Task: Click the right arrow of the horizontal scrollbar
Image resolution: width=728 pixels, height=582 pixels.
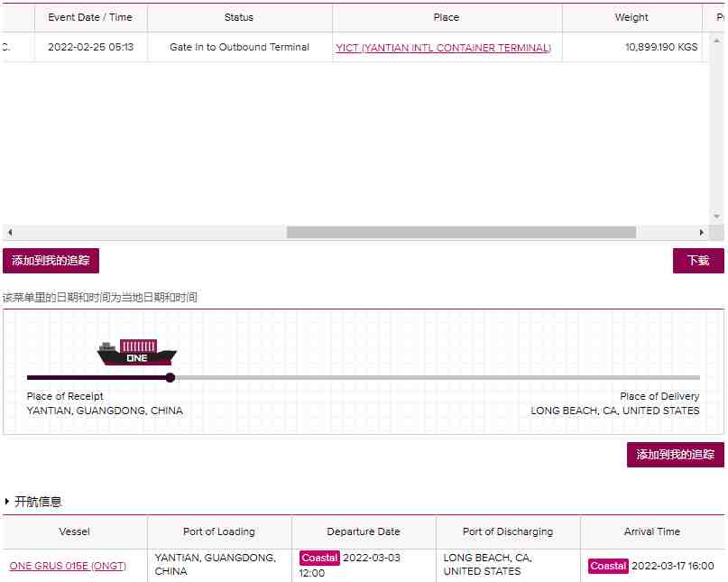Action: (x=702, y=232)
